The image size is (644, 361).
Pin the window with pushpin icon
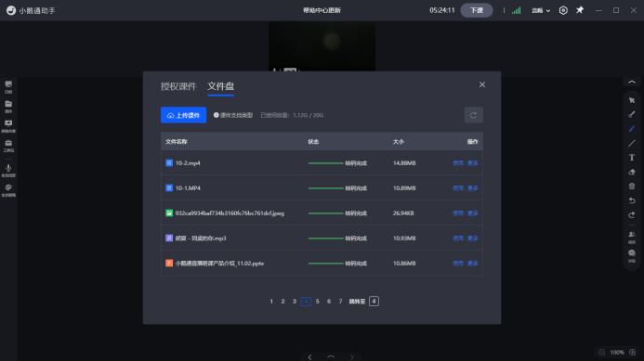[x=580, y=10]
